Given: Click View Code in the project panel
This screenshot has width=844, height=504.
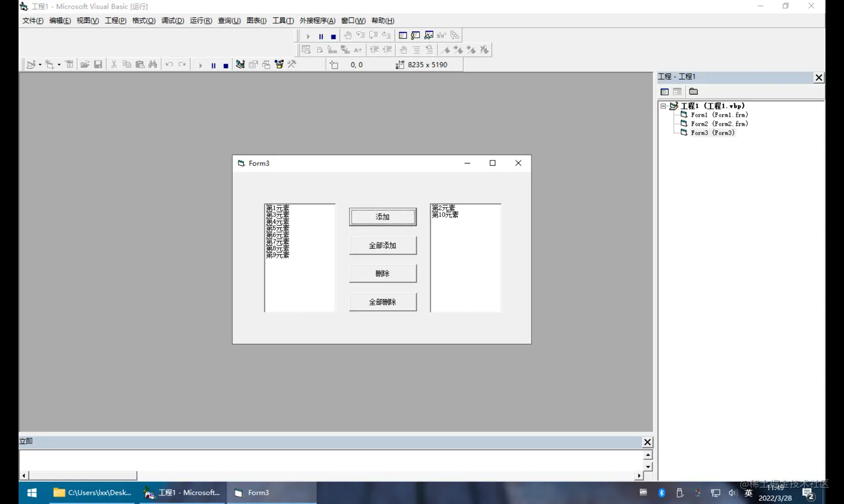Looking at the screenshot, I should point(664,92).
